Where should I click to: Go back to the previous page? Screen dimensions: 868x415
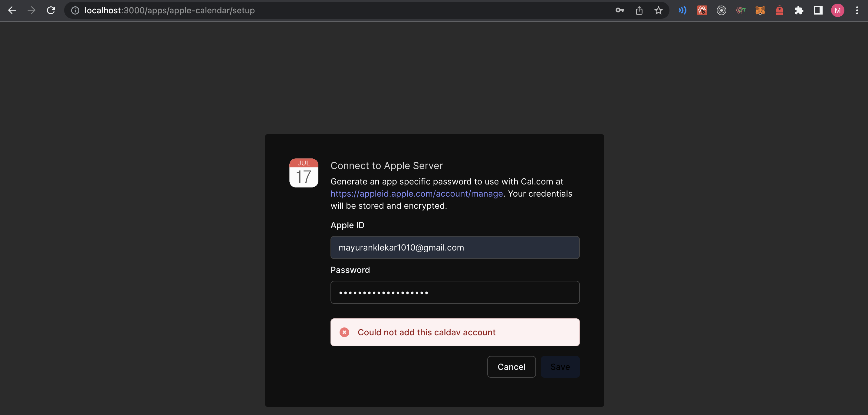[12, 11]
